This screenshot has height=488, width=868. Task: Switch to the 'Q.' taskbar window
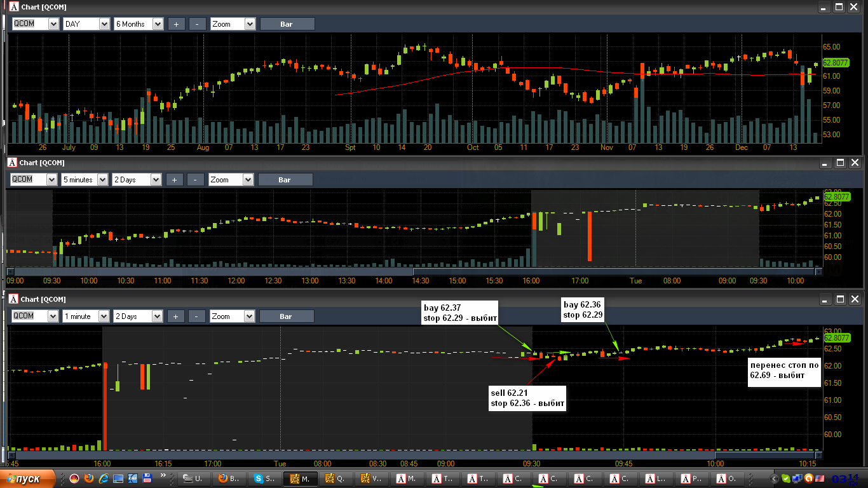tap(336, 478)
